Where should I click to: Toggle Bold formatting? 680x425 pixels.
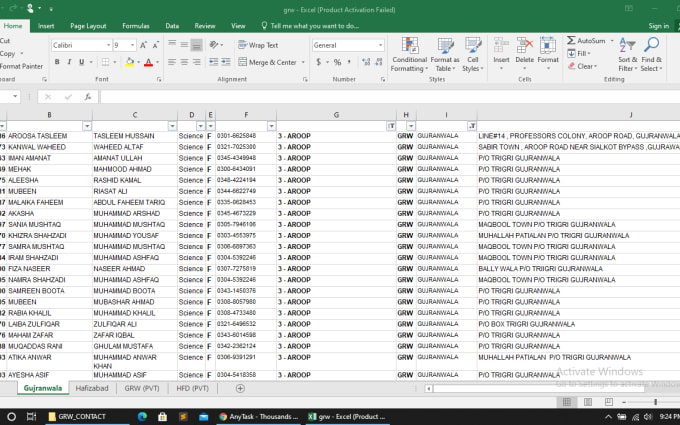click(x=57, y=62)
